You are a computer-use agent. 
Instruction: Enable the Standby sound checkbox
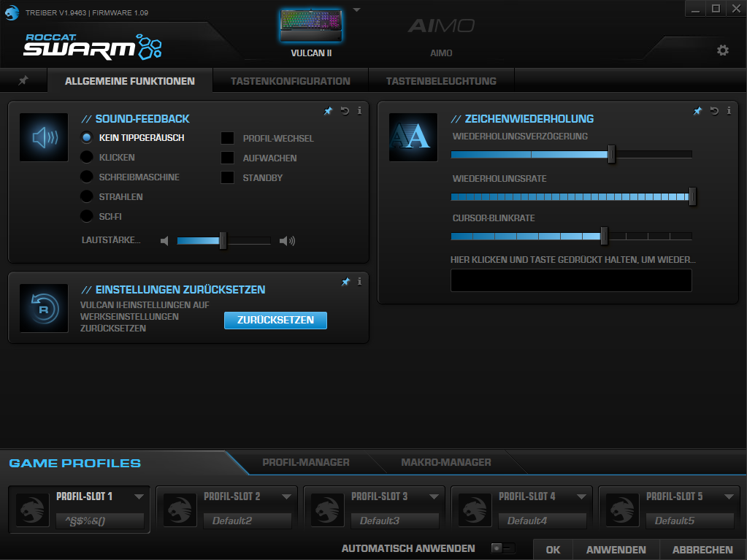coord(227,177)
